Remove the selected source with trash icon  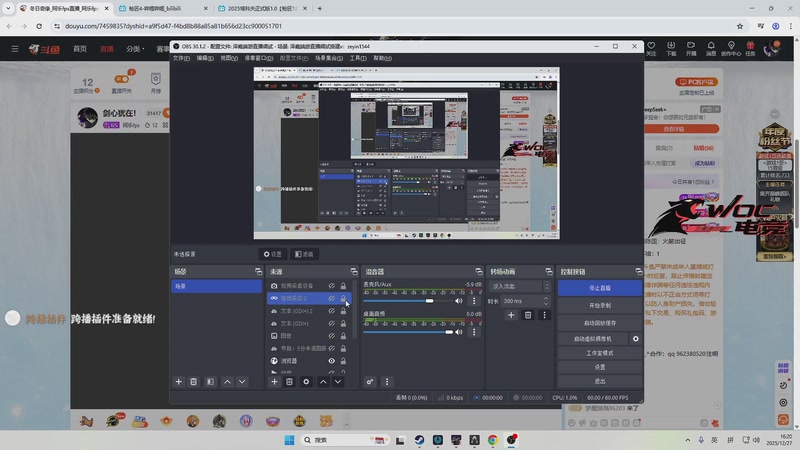289,382
